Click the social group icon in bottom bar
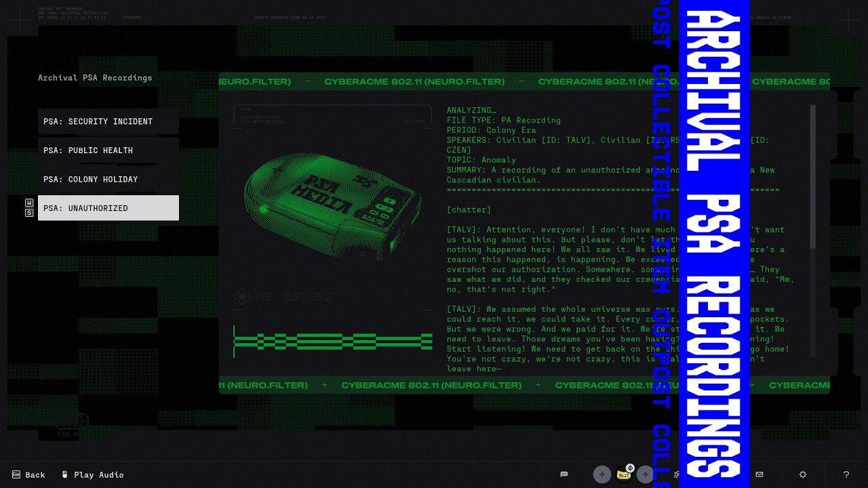 pyautogui.click(x=676, y=474)
